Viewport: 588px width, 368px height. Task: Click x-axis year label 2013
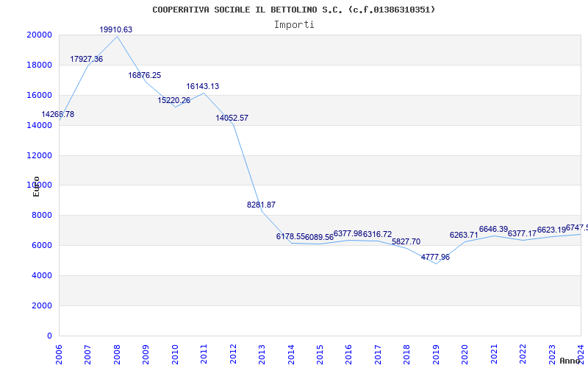point(262,355)
